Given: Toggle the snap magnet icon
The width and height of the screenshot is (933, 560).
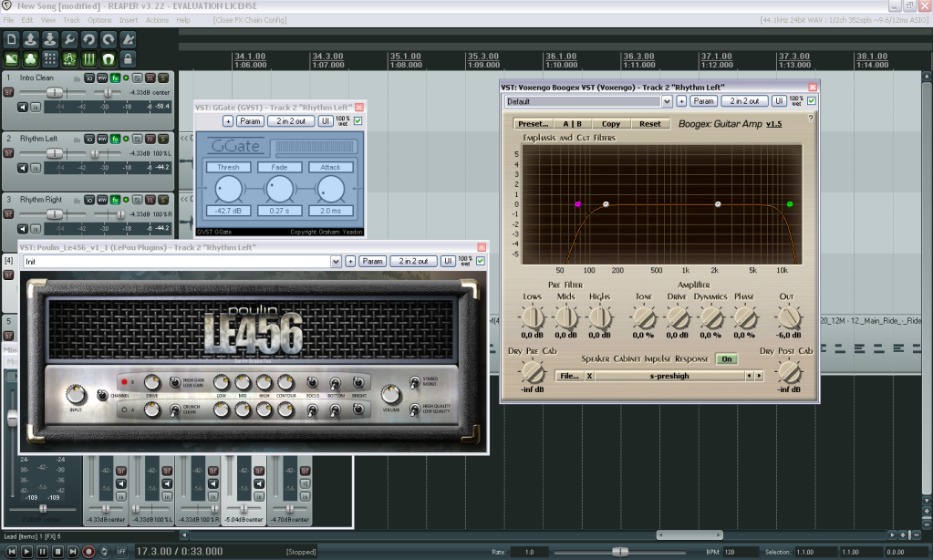Looking at the screenshot, I should click(x=109, y=59).
